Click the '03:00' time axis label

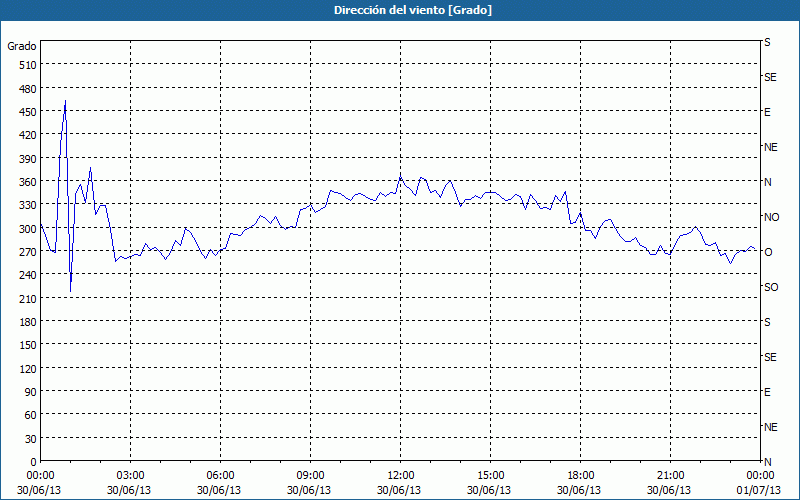[130, 476]
